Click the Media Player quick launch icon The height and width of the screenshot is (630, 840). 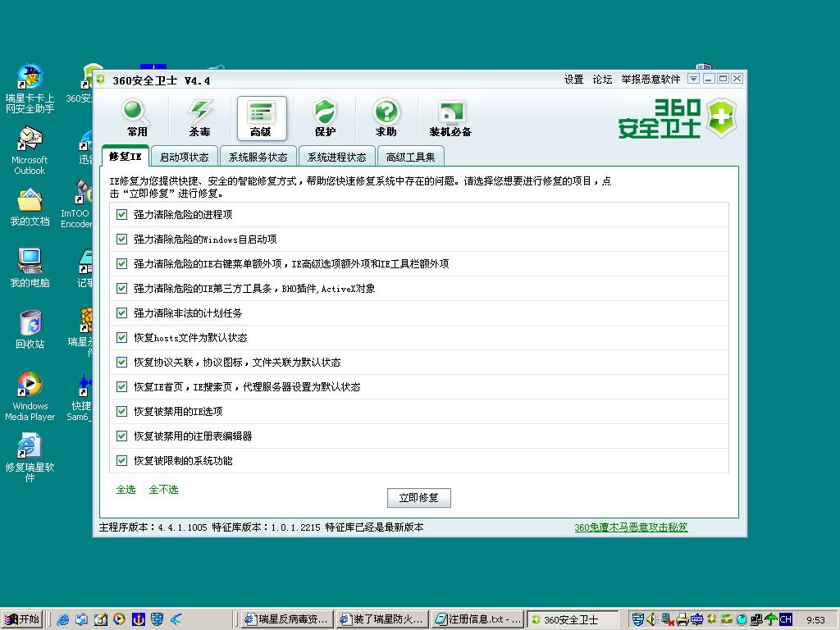[119, 619]
